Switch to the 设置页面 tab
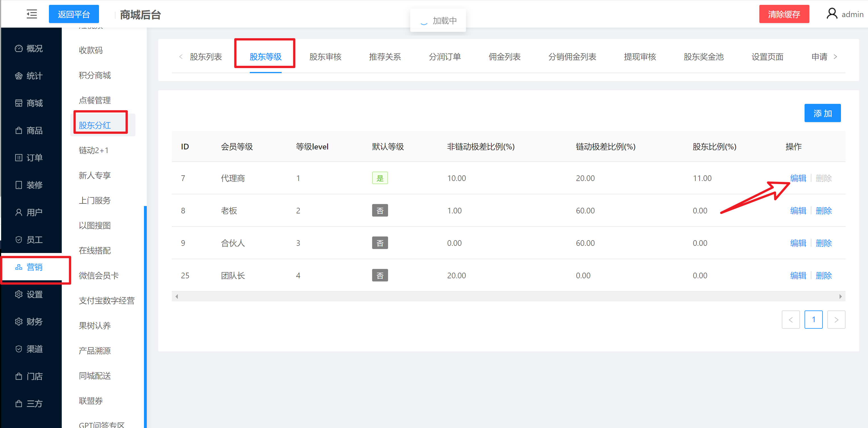The height and width of the screenshot is (428, 868). [x=768, y=57]
